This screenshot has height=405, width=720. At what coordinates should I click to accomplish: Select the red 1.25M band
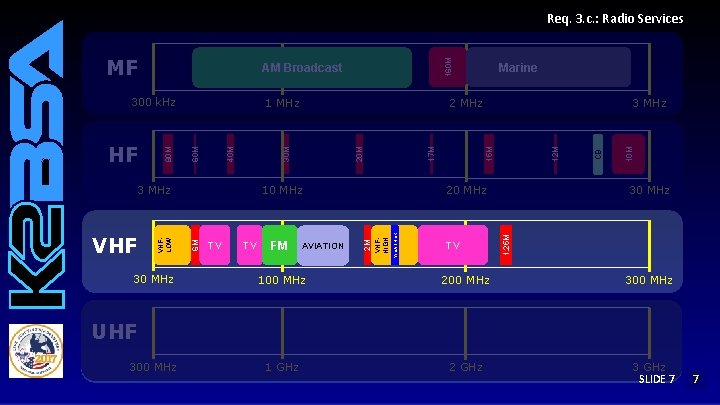pos(506,245)
